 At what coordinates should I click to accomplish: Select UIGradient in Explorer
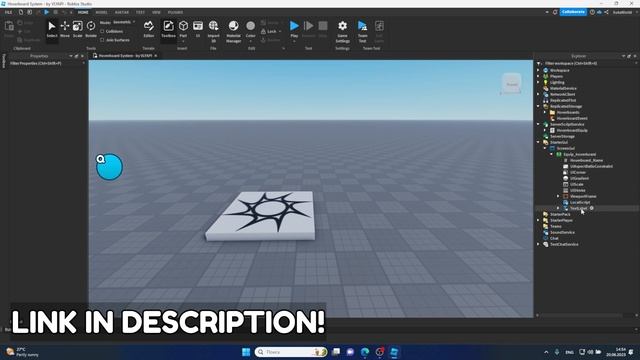point(579,178)
